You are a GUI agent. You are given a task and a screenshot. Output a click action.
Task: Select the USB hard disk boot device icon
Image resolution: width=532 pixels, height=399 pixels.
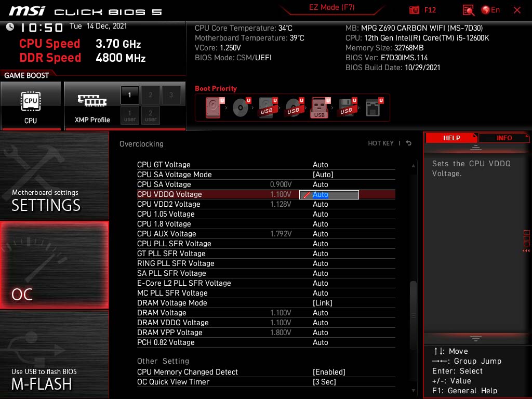pos(268,108)
